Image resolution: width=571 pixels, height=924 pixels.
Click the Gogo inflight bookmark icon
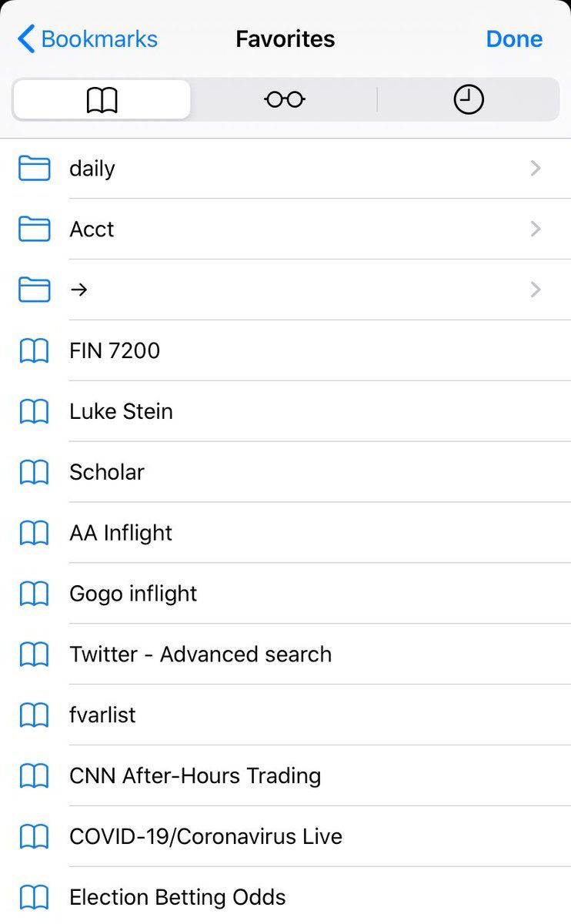coord(34,594)
